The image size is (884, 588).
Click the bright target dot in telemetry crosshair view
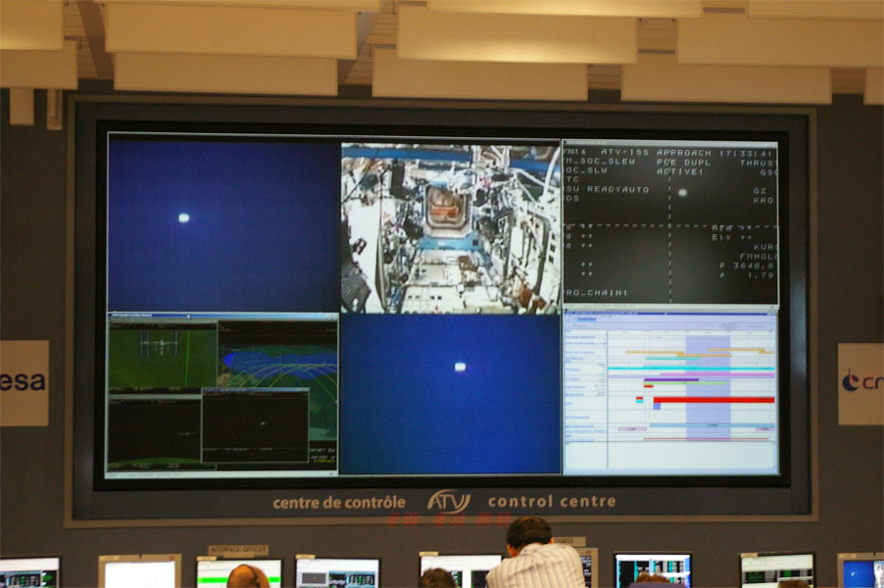[x=682, y=193]
